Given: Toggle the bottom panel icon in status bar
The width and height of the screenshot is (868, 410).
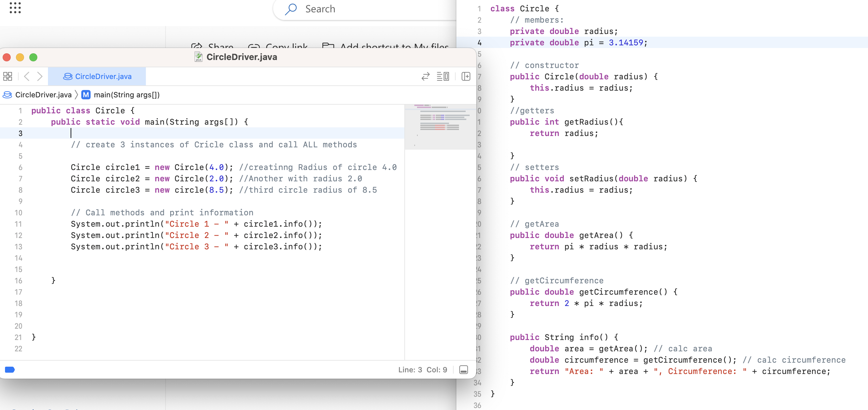Looking at the screenshot, I should coord(464,370).
